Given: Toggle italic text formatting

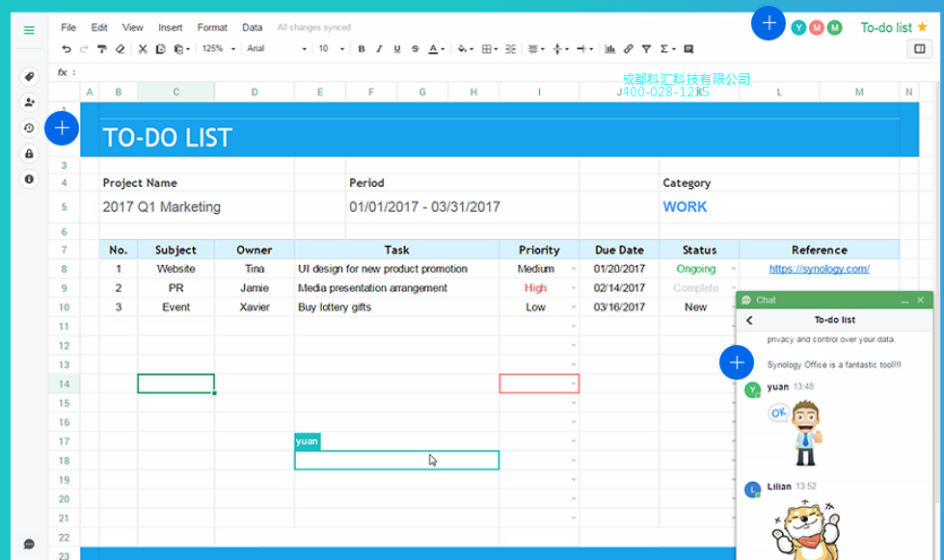Looking at the screenshot, I should tap(379, 49).
